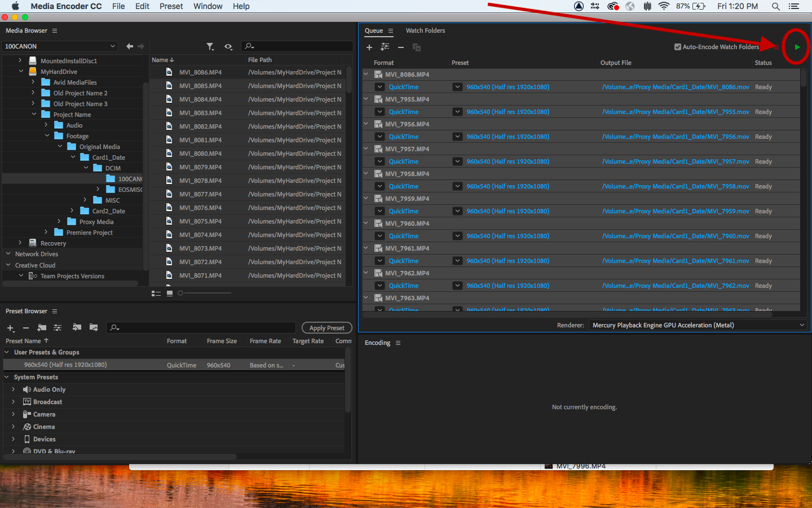This screenshot has height=508, width=812.
Task: Click the green Start Queue button
Action: click(796, 47)
